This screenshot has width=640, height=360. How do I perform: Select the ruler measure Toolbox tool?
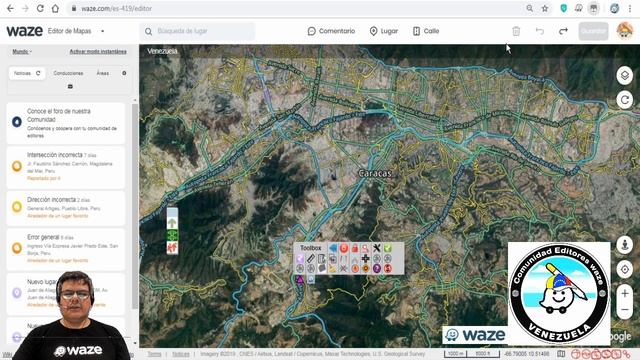click(311, 258)
